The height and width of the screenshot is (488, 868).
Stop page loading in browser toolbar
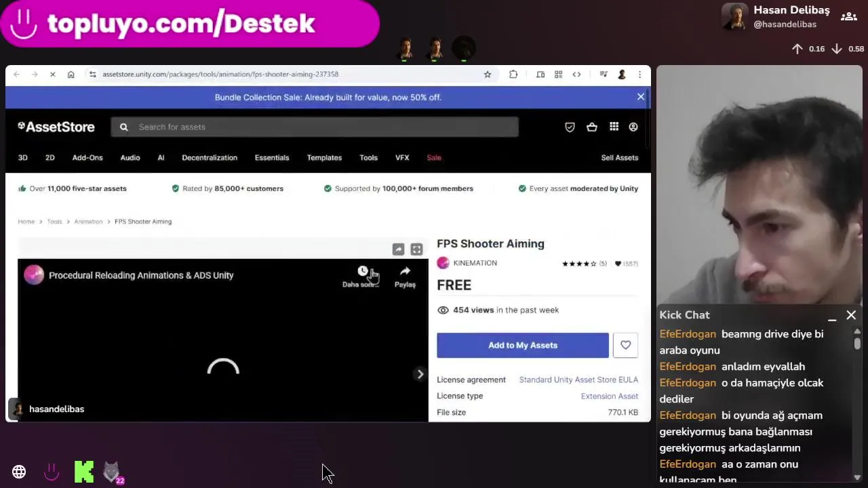(52, 75)
